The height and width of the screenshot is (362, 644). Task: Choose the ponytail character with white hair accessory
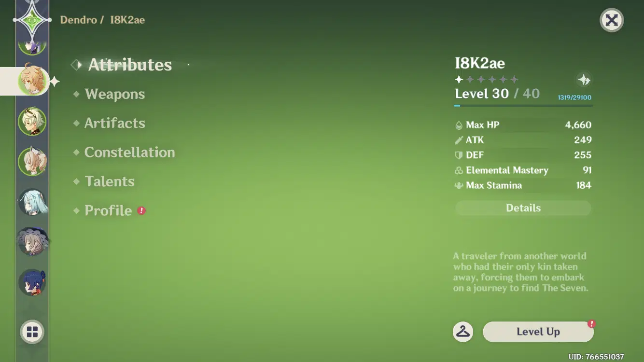(32, 162)
